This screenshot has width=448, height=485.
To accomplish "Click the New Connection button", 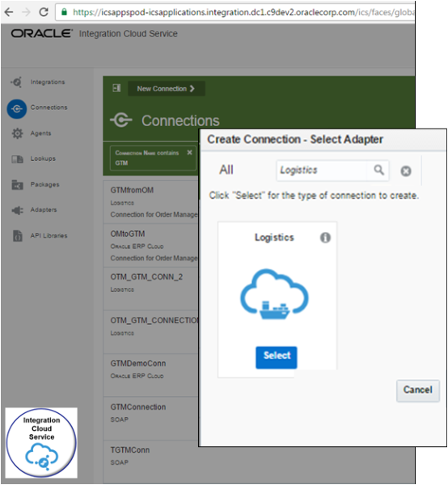I will (x=166, y=88).
